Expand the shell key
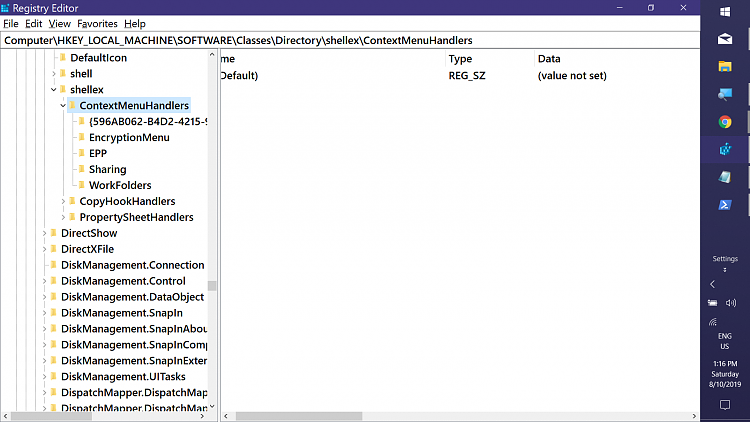 [x=54, y=74]
